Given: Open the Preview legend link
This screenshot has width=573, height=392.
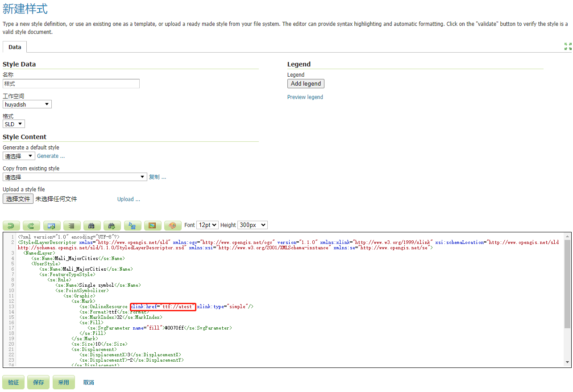Looking at the screenshot, I should pos(305,97).
